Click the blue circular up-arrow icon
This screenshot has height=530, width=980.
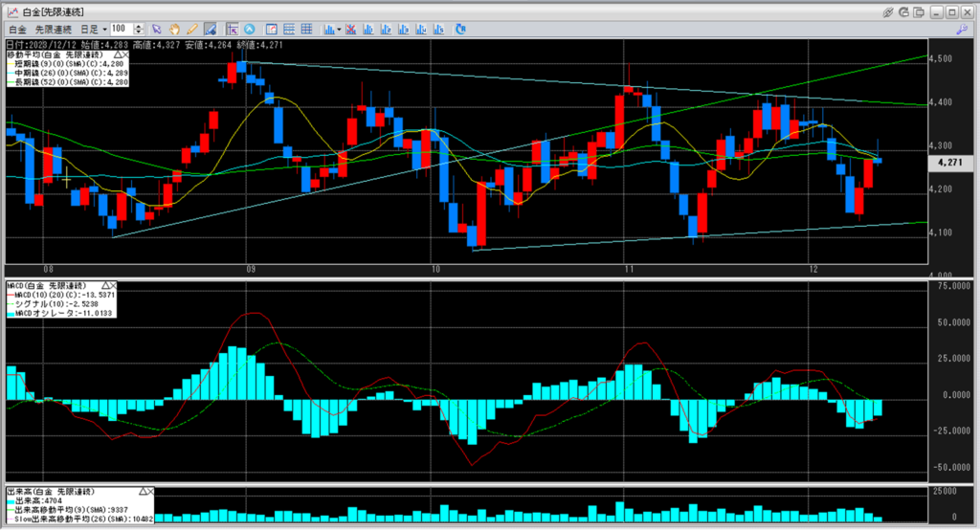point(250,29)
